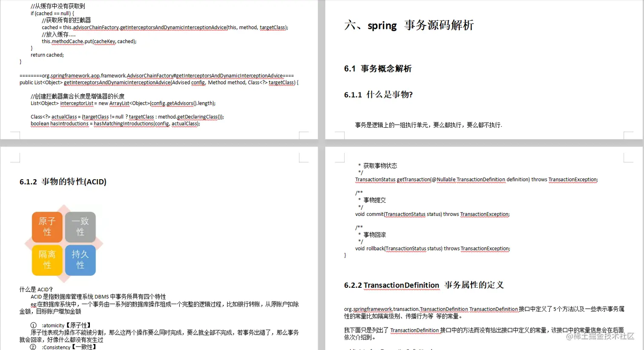Screen dimensions: 644x350
Task: Click the line //放入缓存.....
Action: 59,34
